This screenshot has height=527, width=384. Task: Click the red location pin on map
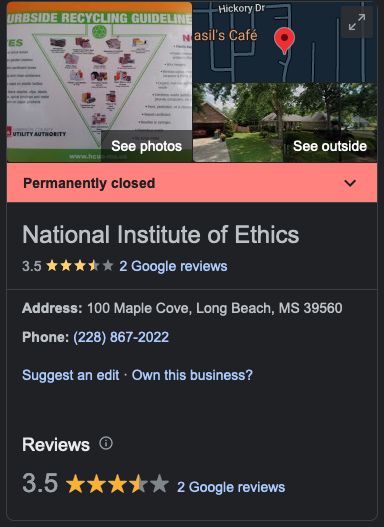coord(284,40)
